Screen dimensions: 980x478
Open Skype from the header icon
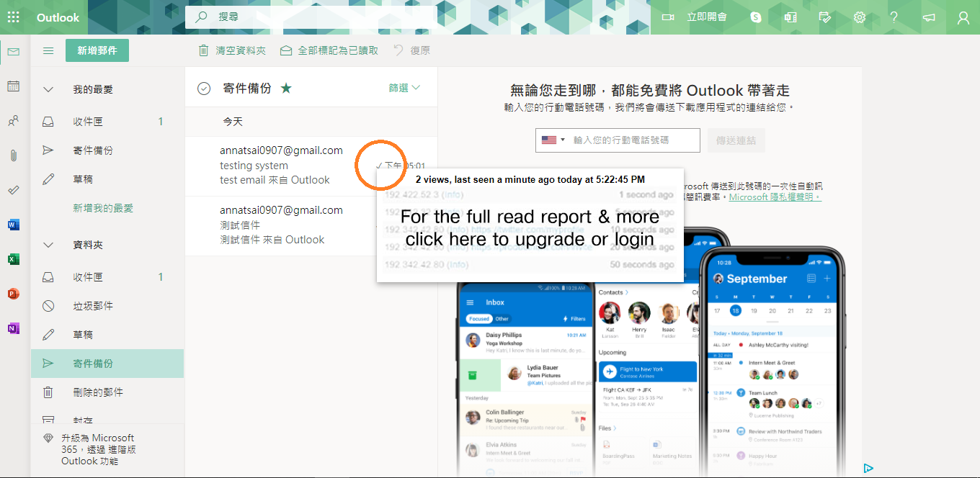pyautogui.click(x=756, y=17)
